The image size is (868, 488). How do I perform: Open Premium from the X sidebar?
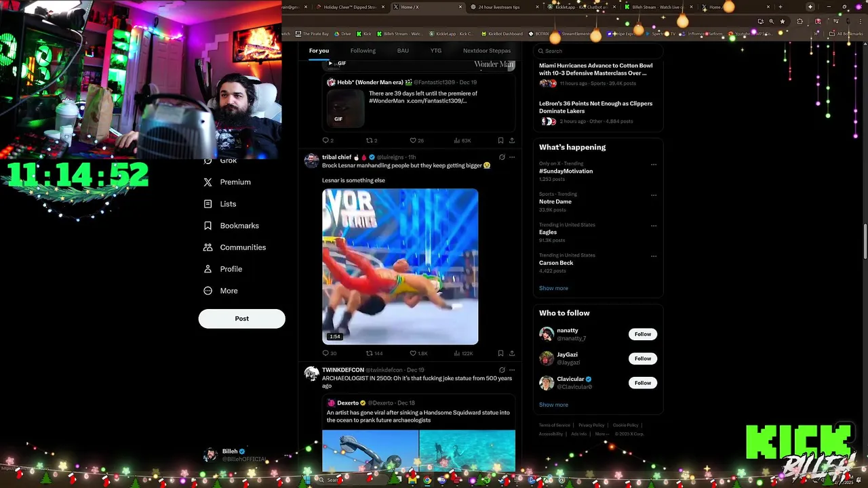(x=227, y=182)
